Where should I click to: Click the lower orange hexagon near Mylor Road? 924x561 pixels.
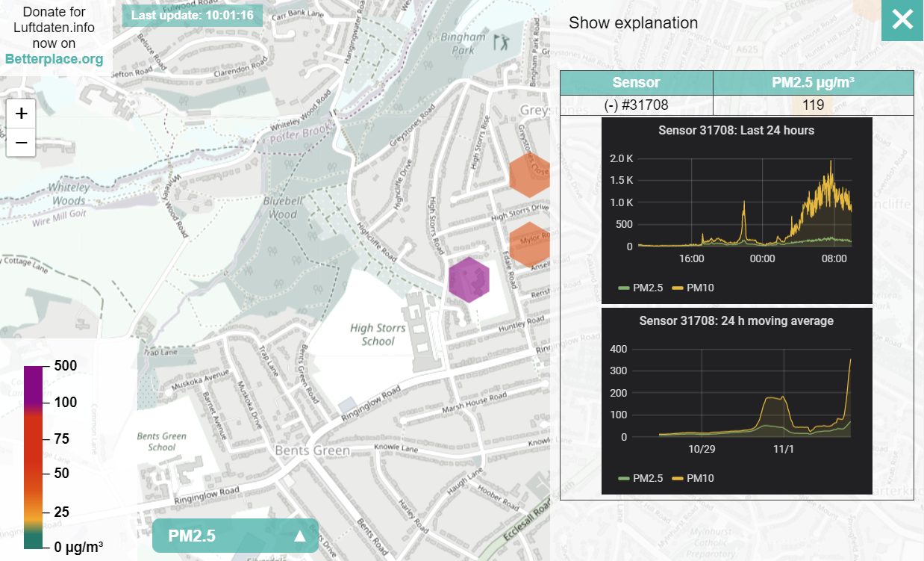(x=530, y=244)
